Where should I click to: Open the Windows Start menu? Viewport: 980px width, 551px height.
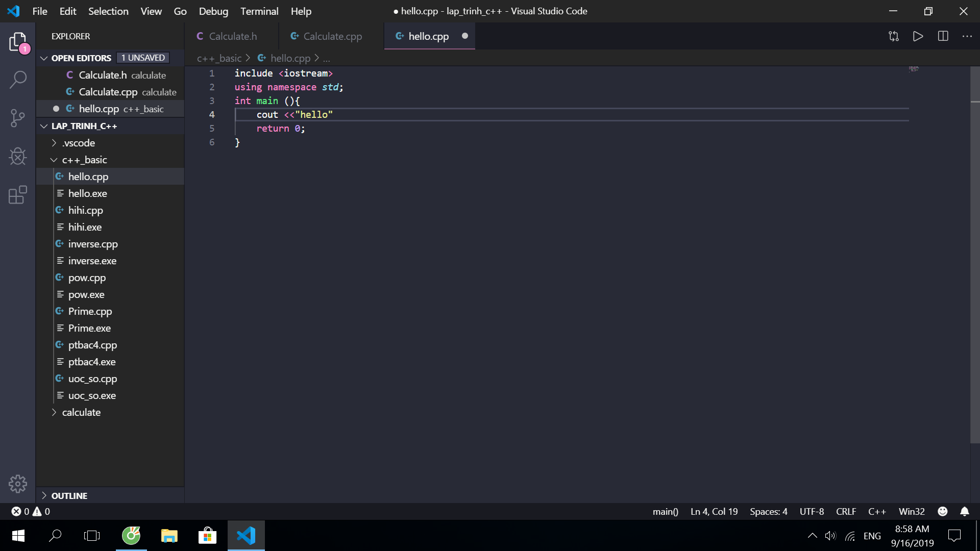(18, 536)
